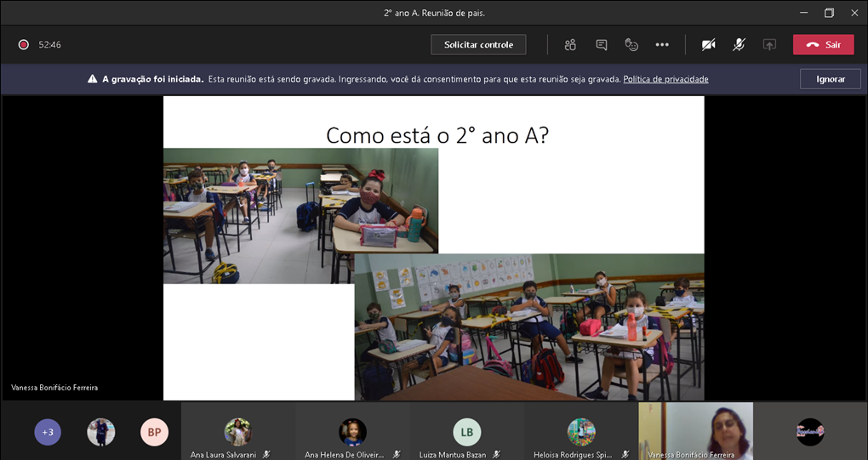Select Vanessa Bonifácio Ferreira's video tile

695,430
